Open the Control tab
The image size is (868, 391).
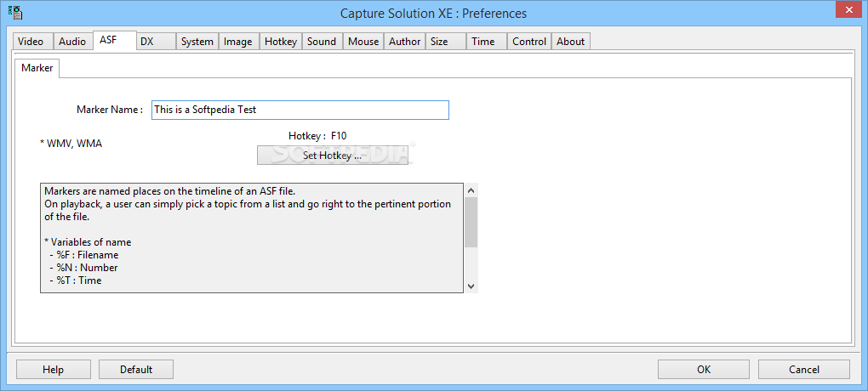coord(529,42)
